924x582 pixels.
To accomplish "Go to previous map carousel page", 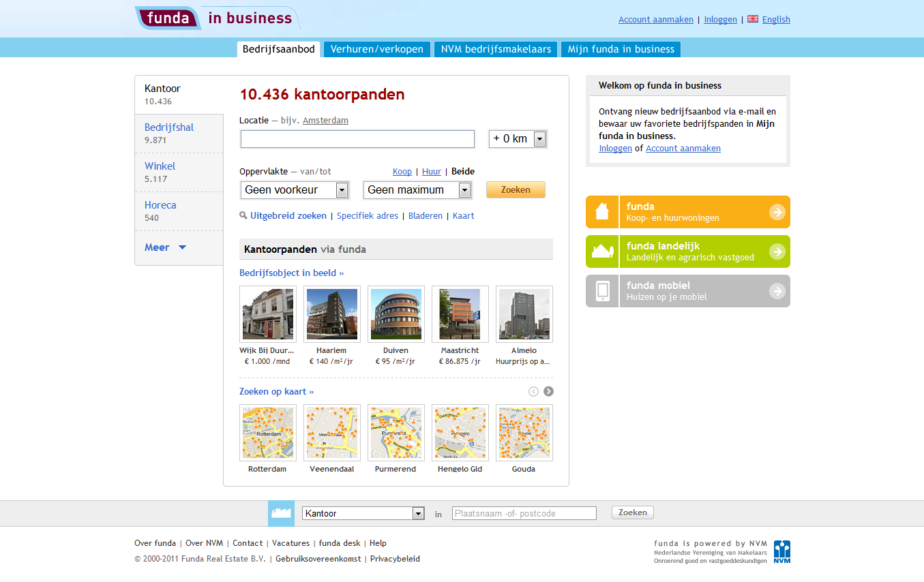I will click(x=533, y=391).
